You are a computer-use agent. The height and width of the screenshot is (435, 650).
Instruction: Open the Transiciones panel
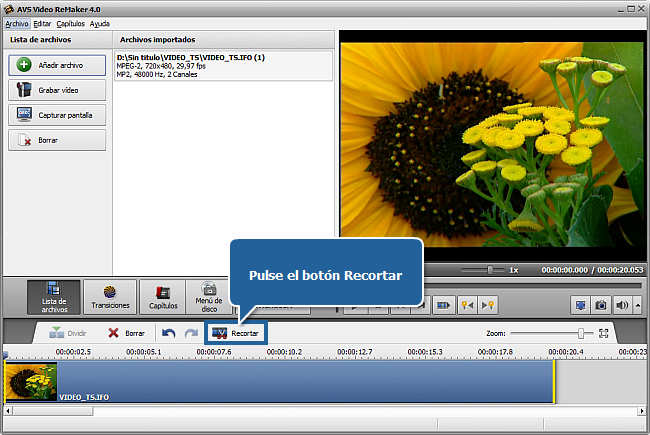coord(110,298)
